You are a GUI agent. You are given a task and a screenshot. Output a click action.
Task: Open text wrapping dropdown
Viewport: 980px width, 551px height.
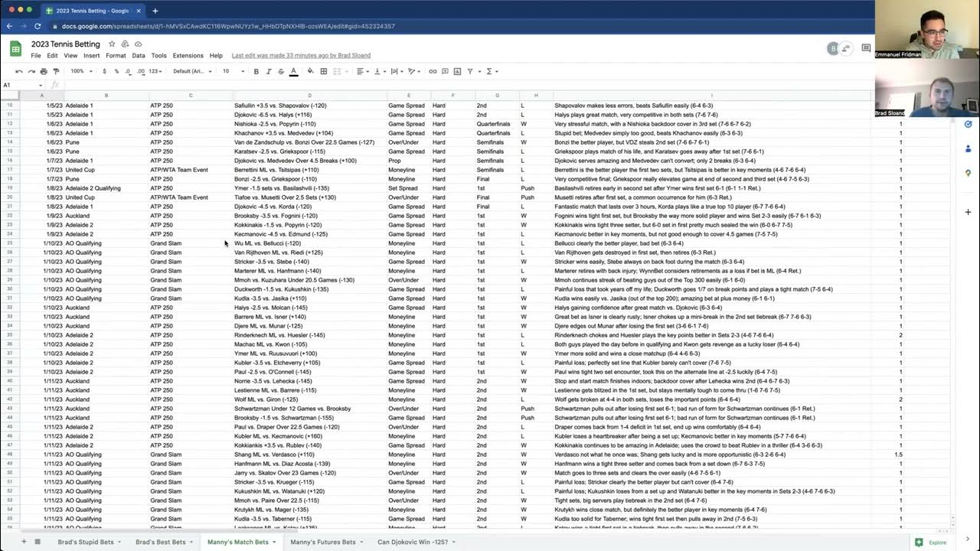coord(397,71)
